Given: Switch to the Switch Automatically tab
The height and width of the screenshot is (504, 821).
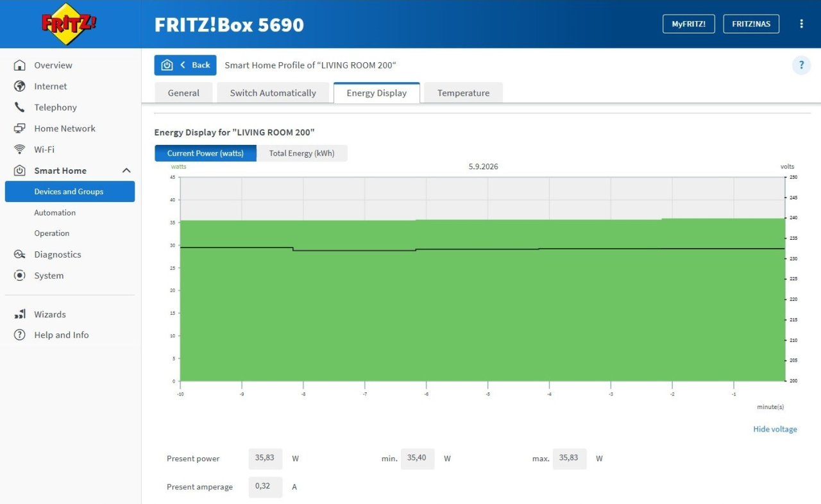Looking at the screenshot, I should tap(273, 93).
